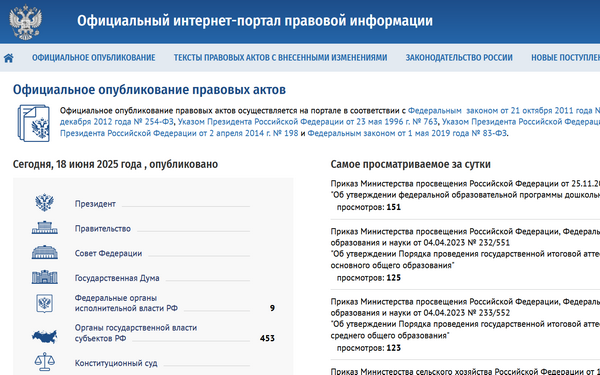Click the 'Самое просматриваемое за сутки' heading

click(410, 164)
